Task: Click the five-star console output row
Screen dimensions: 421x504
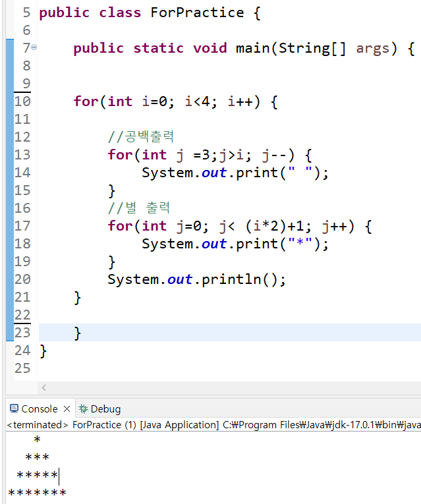Action: 38,475
